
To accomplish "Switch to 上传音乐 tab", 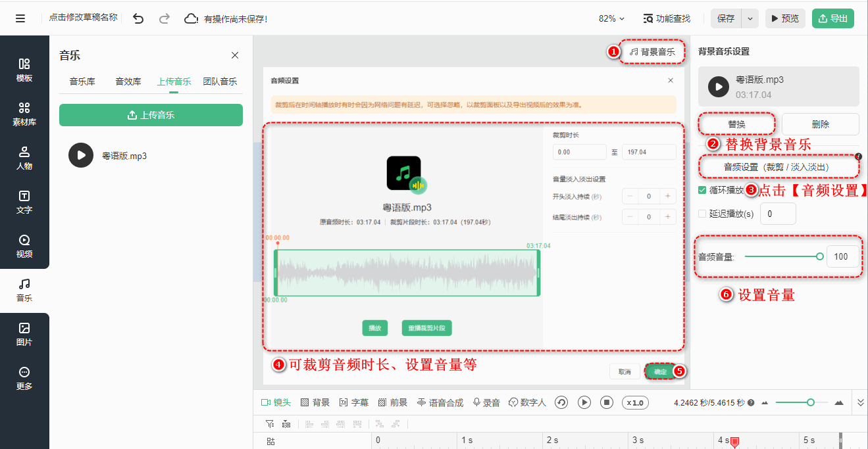I will [x=174, y=82].
